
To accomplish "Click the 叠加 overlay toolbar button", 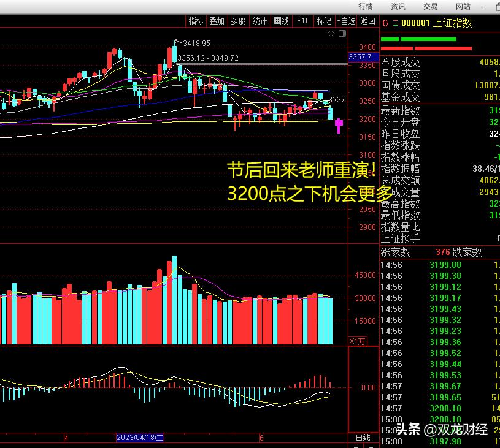I will (217, 21).
